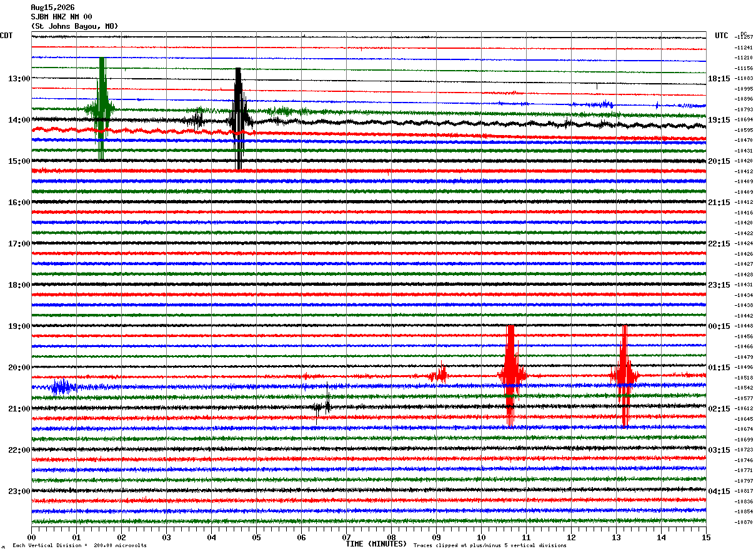Click the St Johns Bayou, MO location text
Image resolution: width=756 pixels, height=554 pixels.
tap(74, 26)
